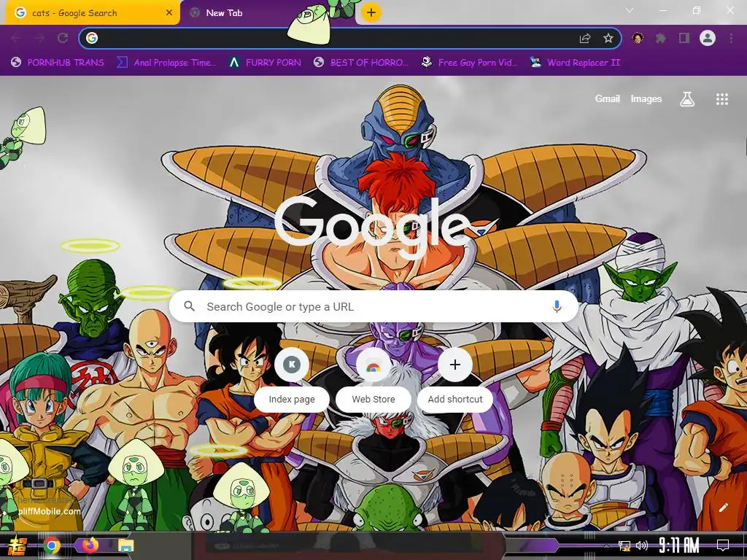Open the Google apps grid
This screenshot has height=560, width=747.
pos(722,99)
